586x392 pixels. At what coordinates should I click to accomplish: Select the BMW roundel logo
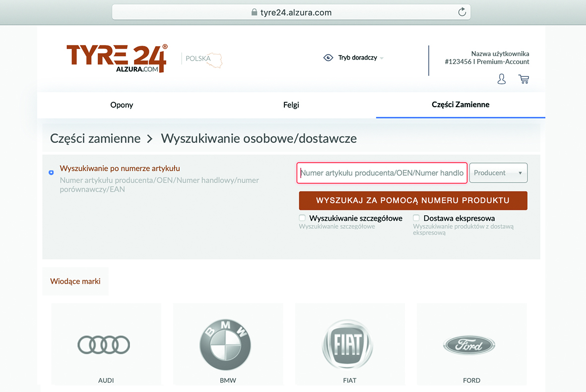click(225, 345)
